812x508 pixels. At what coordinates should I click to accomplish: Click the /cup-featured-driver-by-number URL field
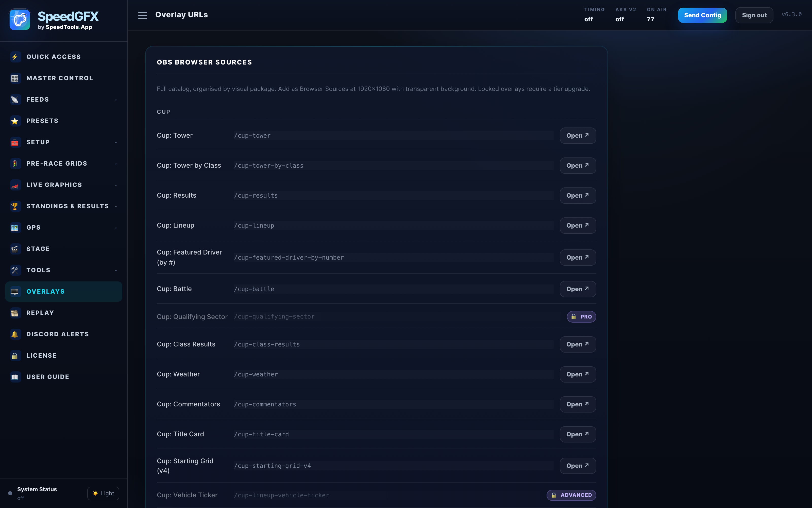[x=393, y=257]
